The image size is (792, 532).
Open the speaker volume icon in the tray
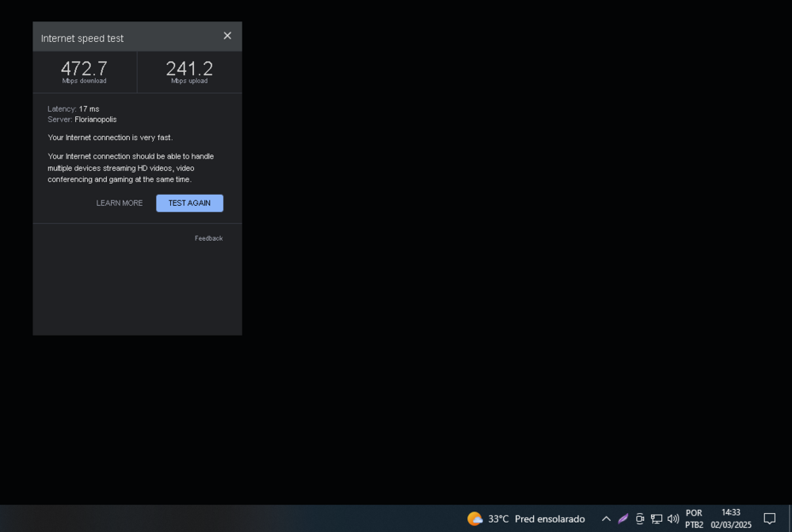click(x=673, y=519)
